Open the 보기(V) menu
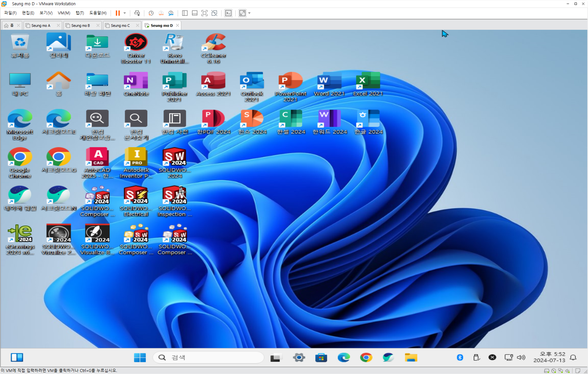This screenshot has width=588, height=374. coord(46,13)
